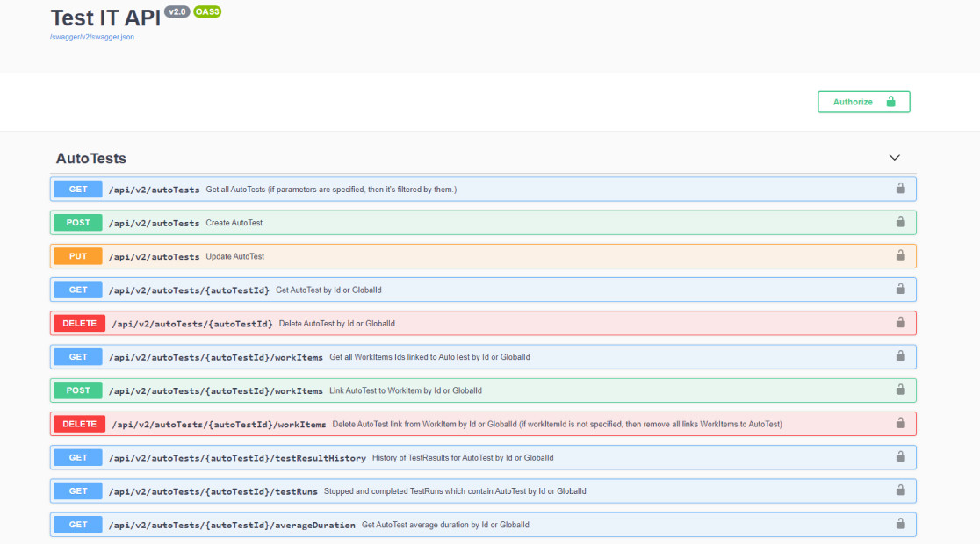
Task: Click the DELETE badge for 'Delete AutoTest by Id'
Action: click(79, 324)
